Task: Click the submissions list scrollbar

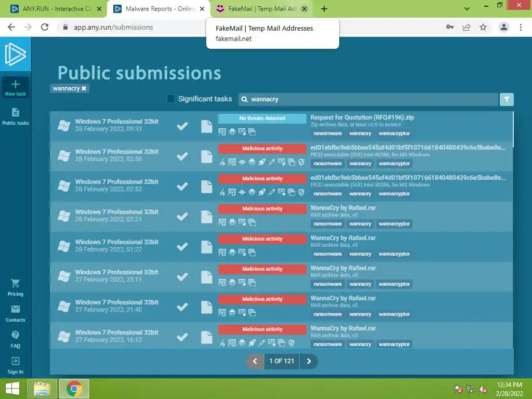Action: coord(513,129)
